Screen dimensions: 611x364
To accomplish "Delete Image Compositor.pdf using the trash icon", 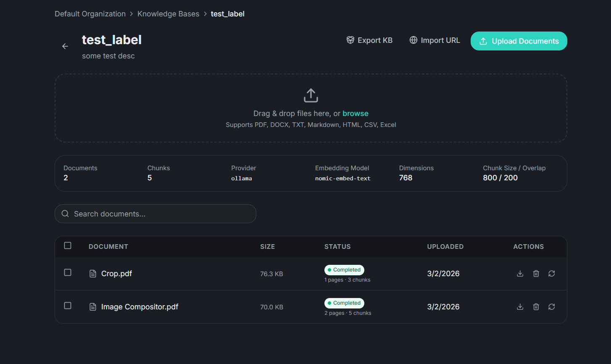I will click(536, 307).
